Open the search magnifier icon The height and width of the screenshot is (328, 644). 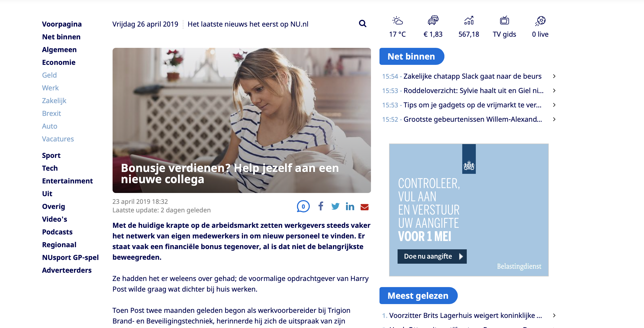coord(362,24)
